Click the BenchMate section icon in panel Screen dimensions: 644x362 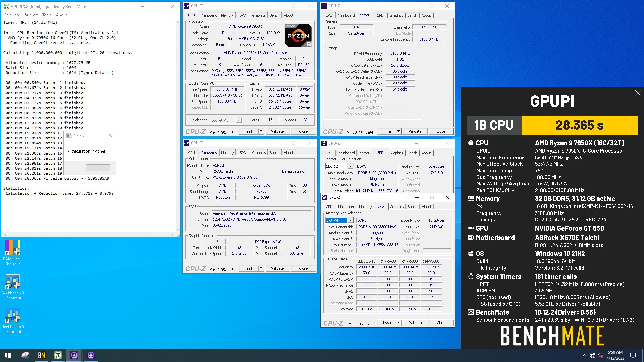pyautogui.click(x=471, y=312)
